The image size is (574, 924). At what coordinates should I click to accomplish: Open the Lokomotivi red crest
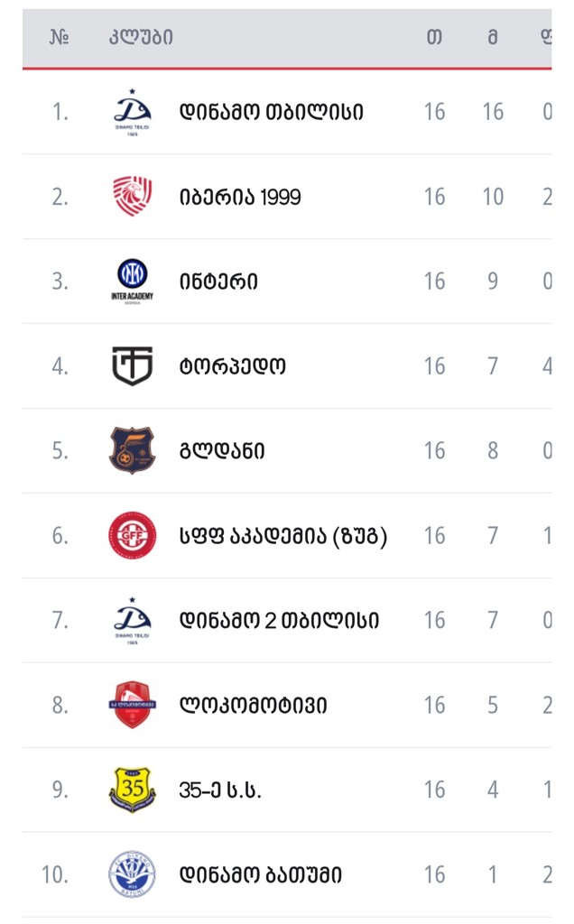(x=132, y=705)
